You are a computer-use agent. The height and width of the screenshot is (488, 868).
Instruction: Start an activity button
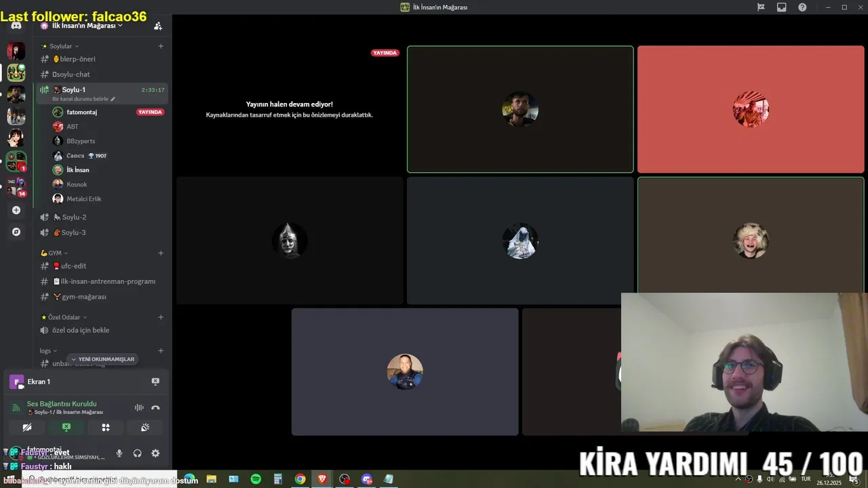click(x=106, y=428)
